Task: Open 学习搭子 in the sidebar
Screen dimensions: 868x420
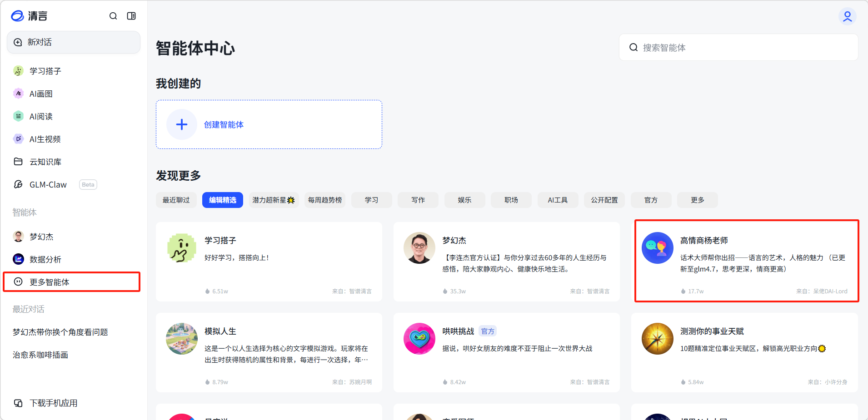Action: pyautogui.click(x=45, y=71)
